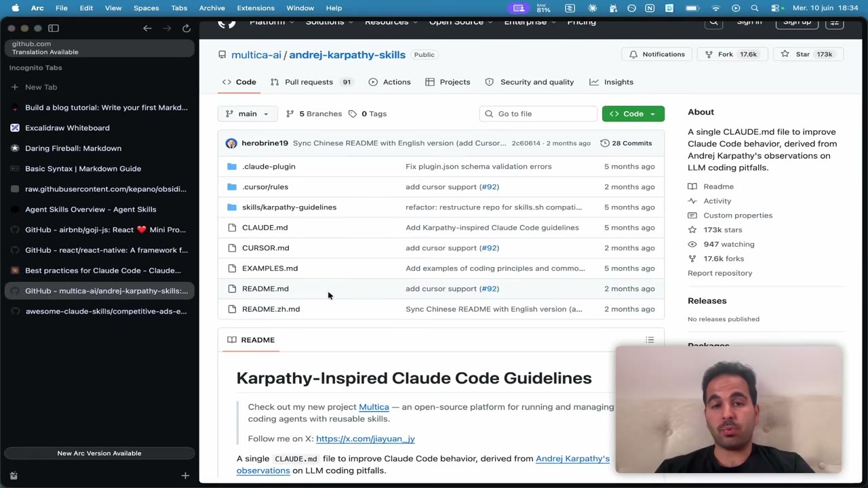Viewport: 868px width, 488px height.
Task: Switch to Excalidraw Whiteboard tab in sidebar
Action: pyautogui.click(x=99, y=128)
